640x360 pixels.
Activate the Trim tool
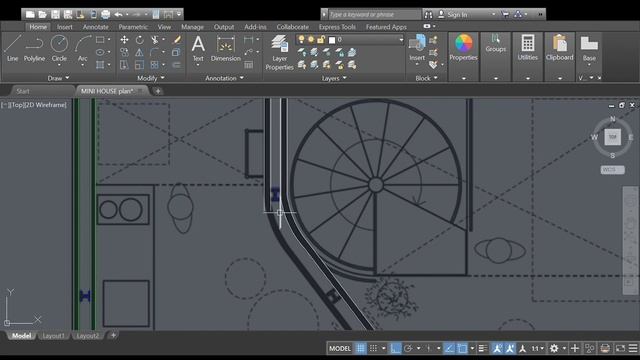154,40
